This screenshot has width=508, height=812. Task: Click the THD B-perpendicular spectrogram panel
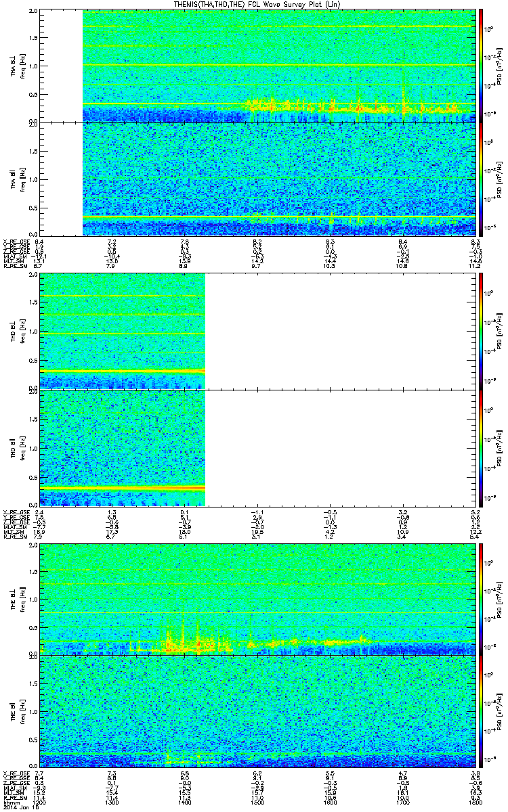click(x=257, y=330)
